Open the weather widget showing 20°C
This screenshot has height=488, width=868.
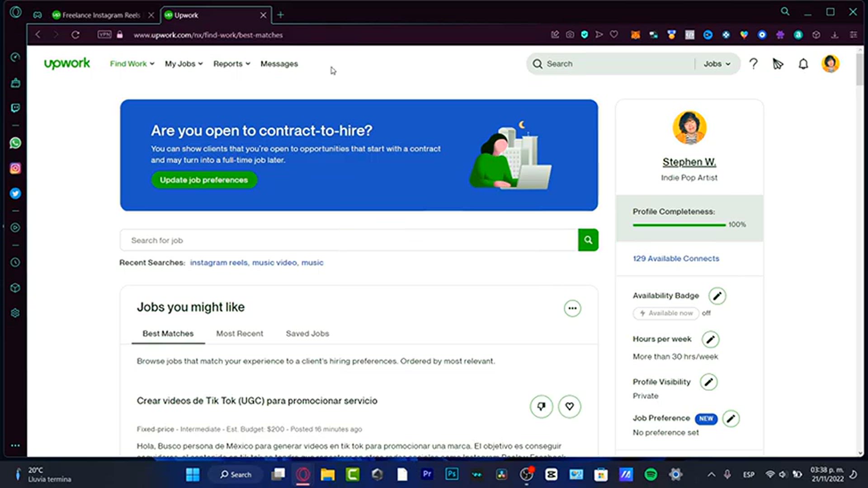click(43, 474)
